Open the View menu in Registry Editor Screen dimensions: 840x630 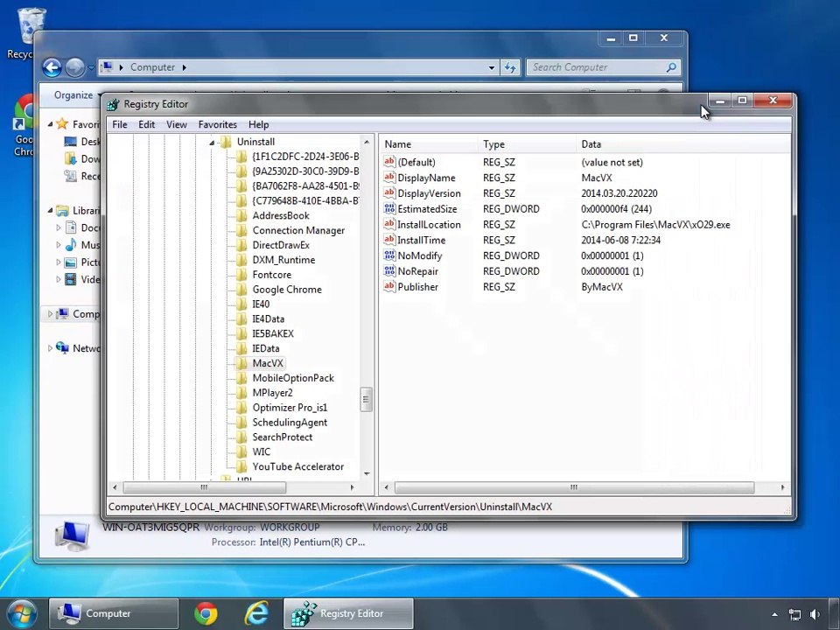[176, 124]
